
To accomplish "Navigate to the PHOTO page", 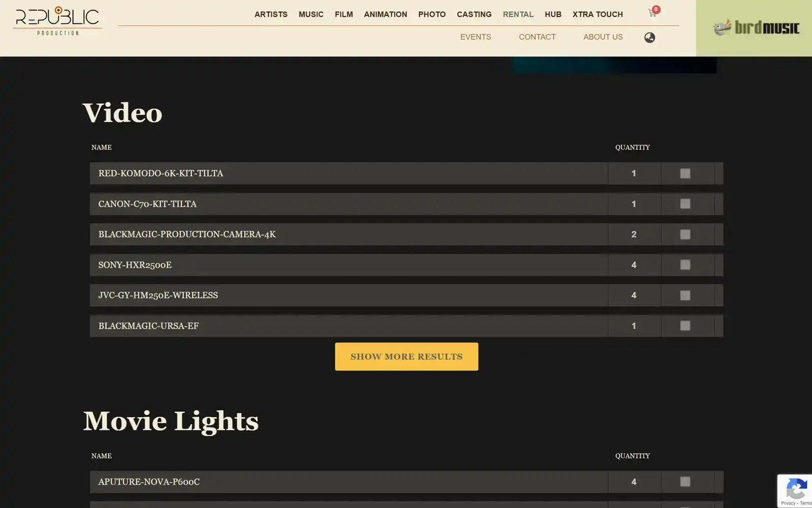I will (x=432, y=14).
